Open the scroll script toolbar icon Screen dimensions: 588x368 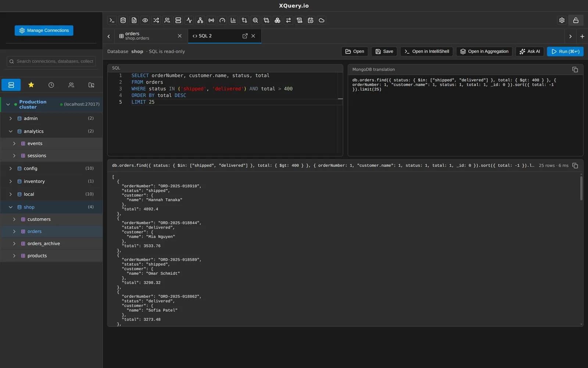[x=300, y=20]
